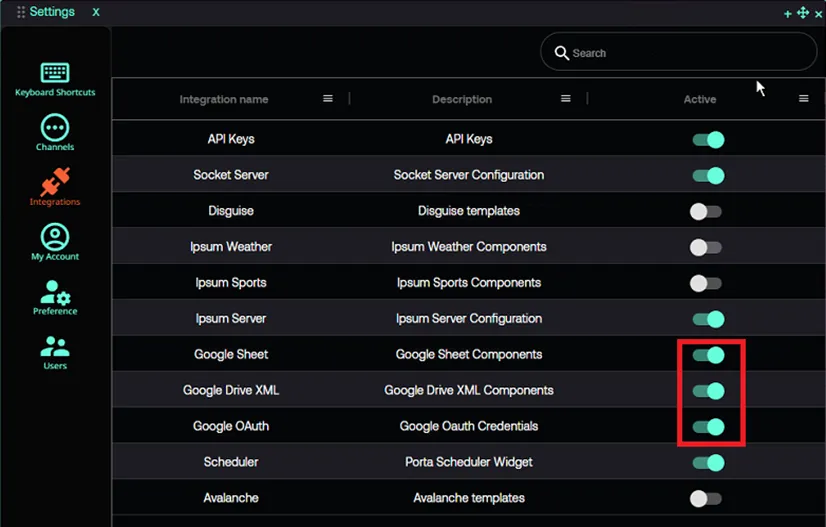
Task: Click the grip handle beside Settings title
Action: click(x=21, y=12)
